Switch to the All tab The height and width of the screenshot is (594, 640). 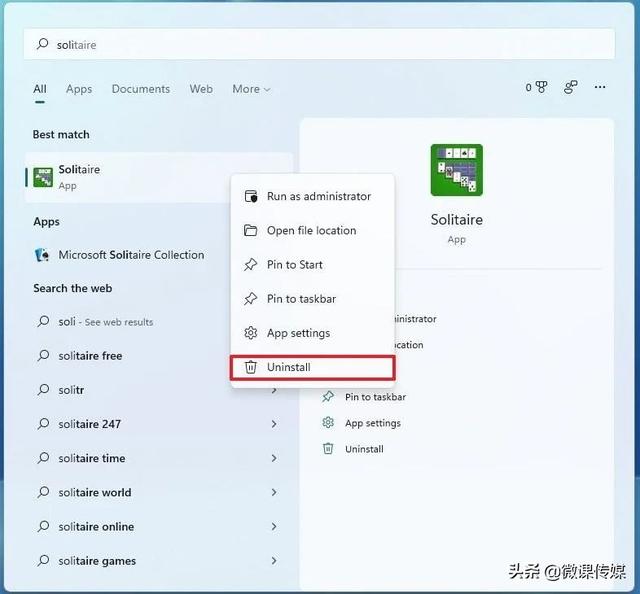40,89
